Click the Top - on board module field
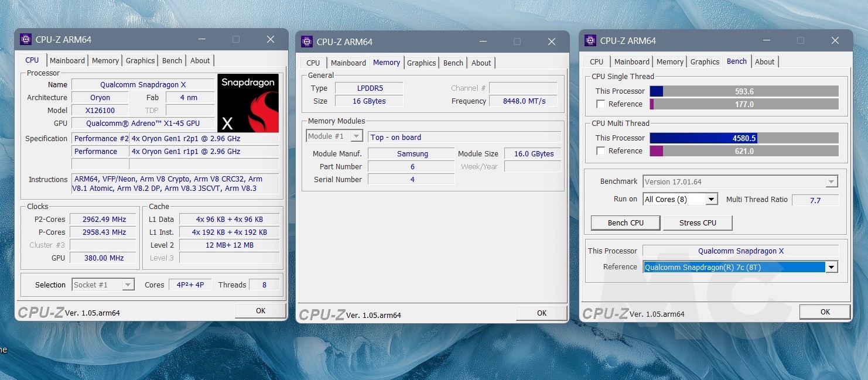868x380 pixels. tap(464, 137)
